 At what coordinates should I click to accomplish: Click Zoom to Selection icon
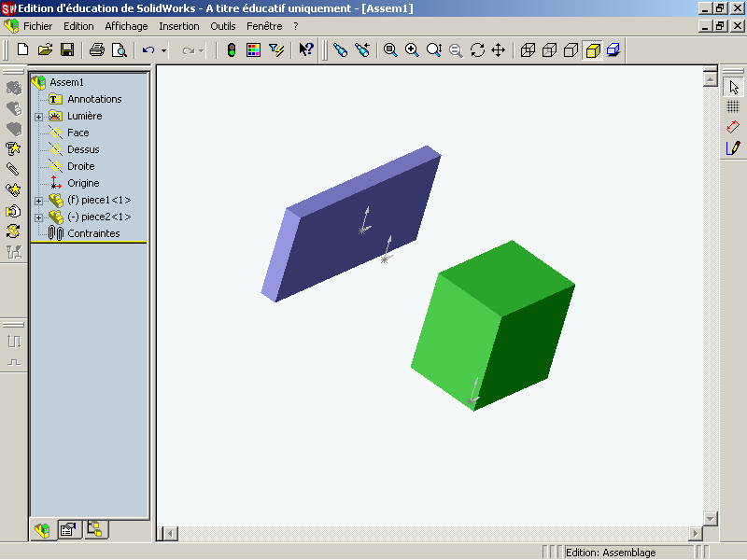pos(456,50)
